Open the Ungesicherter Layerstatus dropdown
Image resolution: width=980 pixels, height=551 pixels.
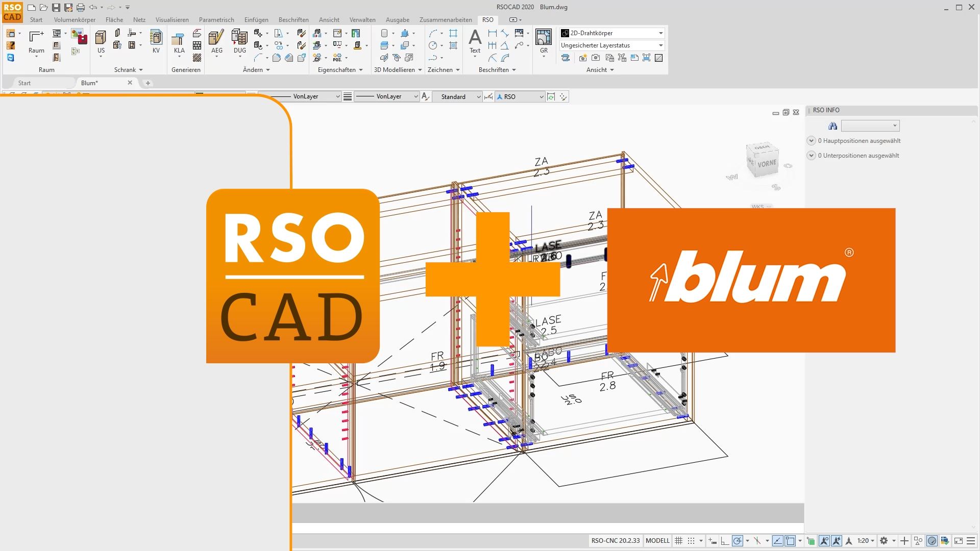tap(660, 45)
